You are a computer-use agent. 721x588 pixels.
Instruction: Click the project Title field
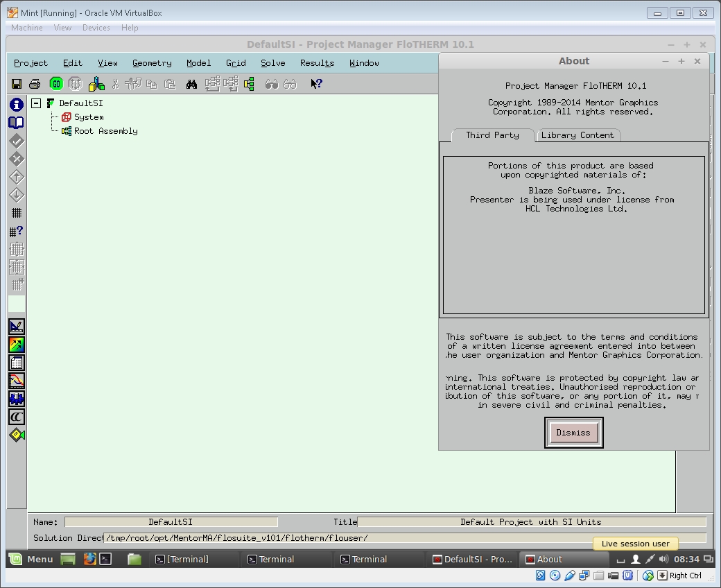(532, 522)
